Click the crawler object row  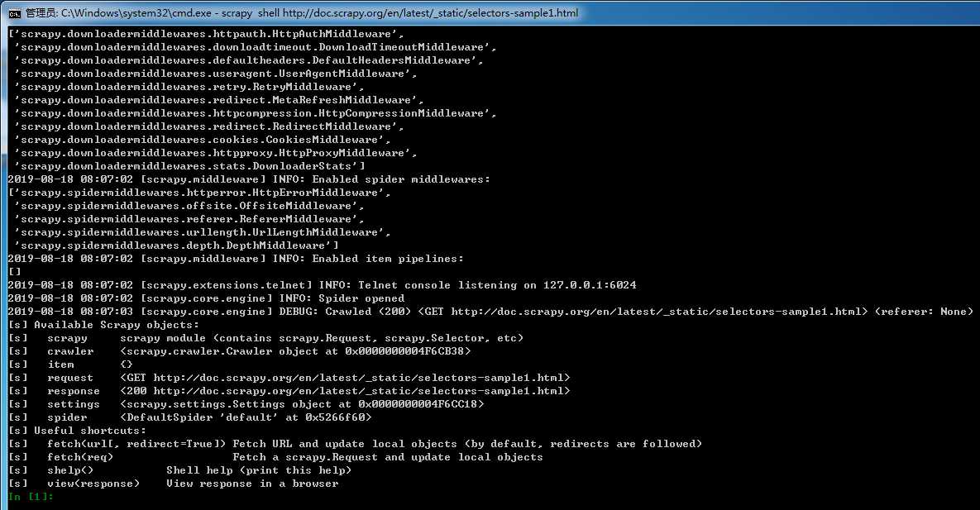point(239,351)
